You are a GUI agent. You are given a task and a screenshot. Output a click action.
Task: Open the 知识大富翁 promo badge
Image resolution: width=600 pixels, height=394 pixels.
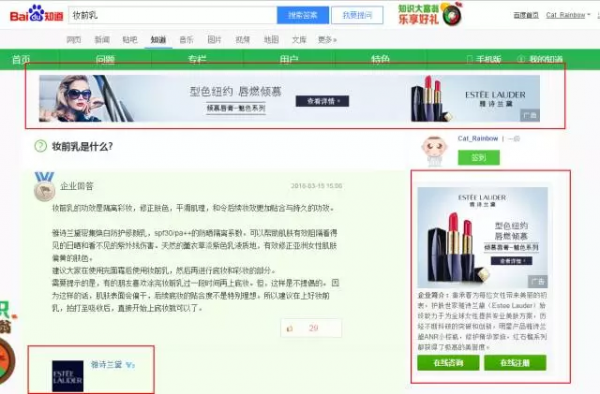430,14
